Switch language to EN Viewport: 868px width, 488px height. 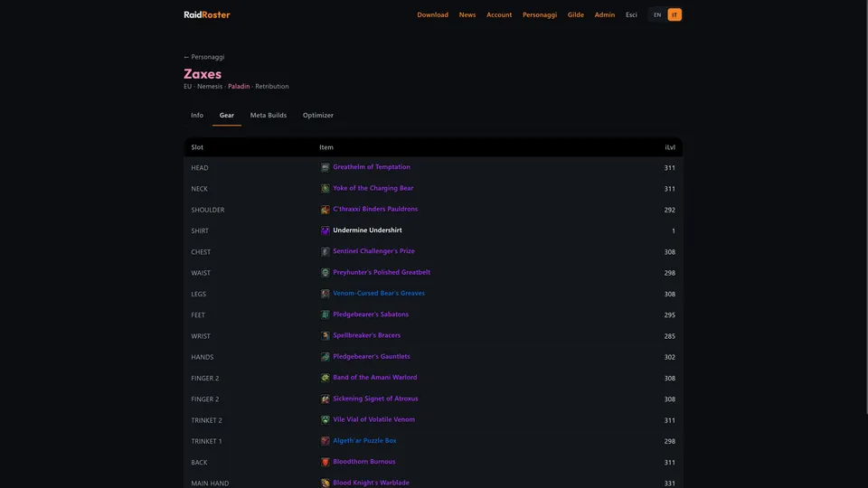[657, 15]
